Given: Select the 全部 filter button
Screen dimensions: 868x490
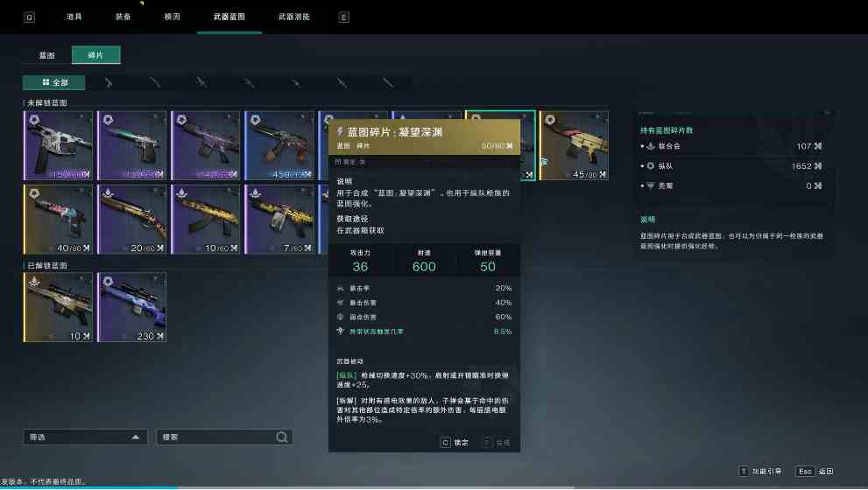Looking at the screenshot, I should pos(54,82).
